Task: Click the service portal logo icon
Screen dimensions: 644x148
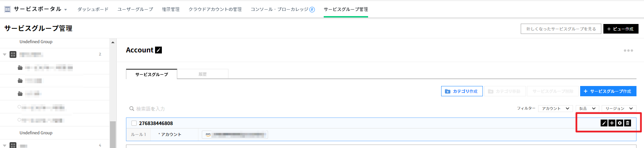Action: click(8, 9)
